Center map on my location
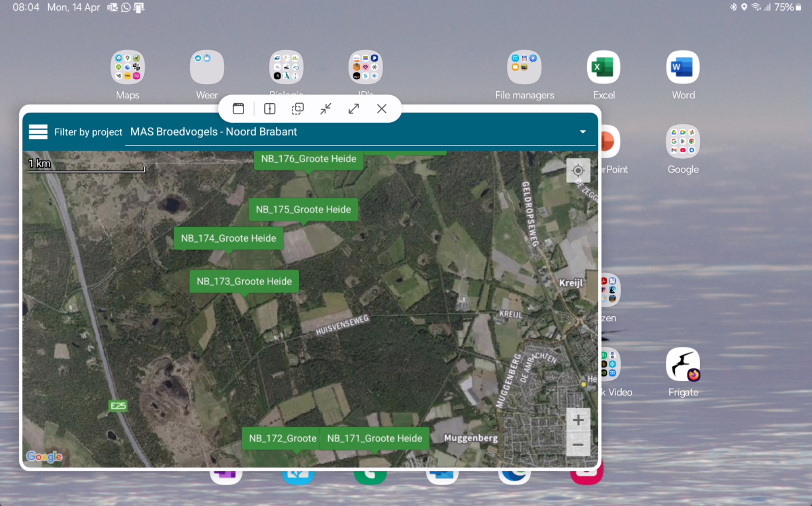812x506 pixels. pos(578,171)
